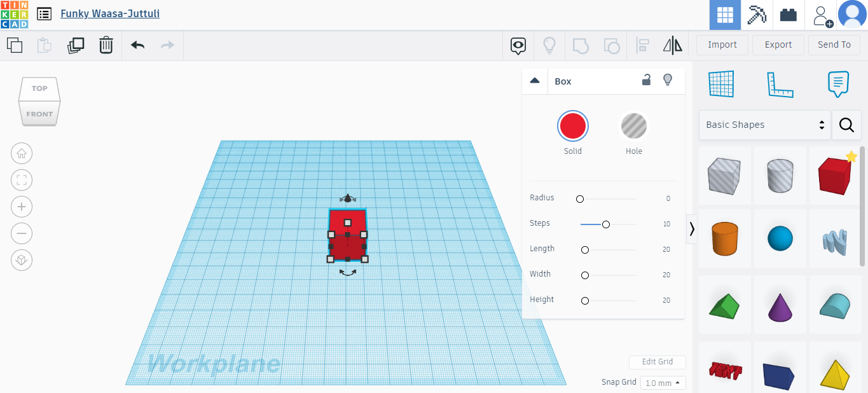This screenshot has width=868, height=393.
Task: Click the Ungroup shapes icon
Action: 611,45
